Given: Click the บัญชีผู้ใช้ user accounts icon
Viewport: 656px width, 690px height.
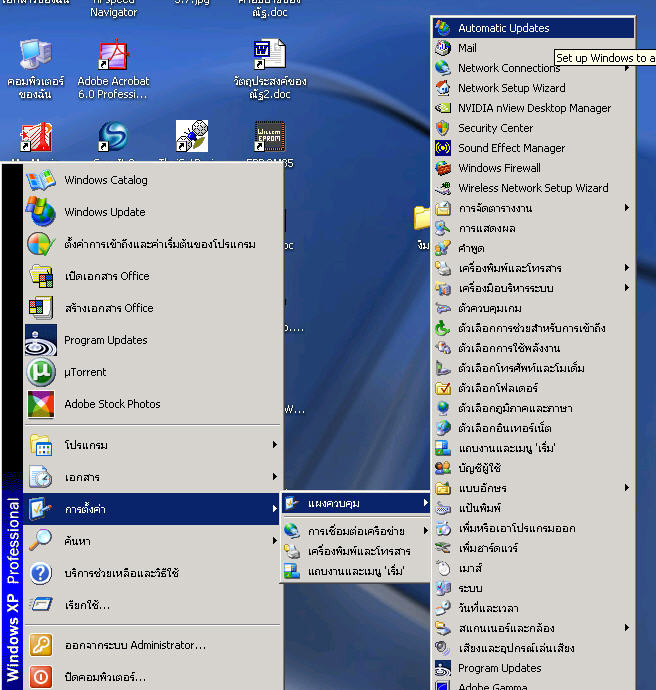Looking at the screenshot, I should coord(443,468).
